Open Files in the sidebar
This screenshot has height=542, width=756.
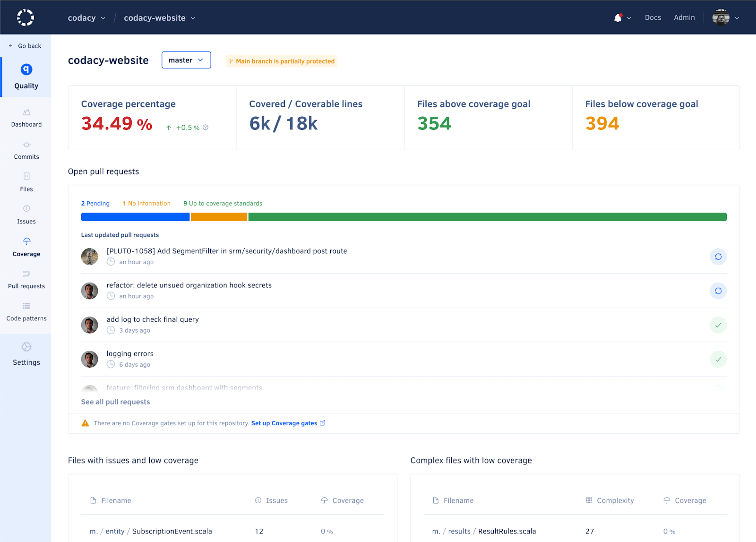(26, 183)
